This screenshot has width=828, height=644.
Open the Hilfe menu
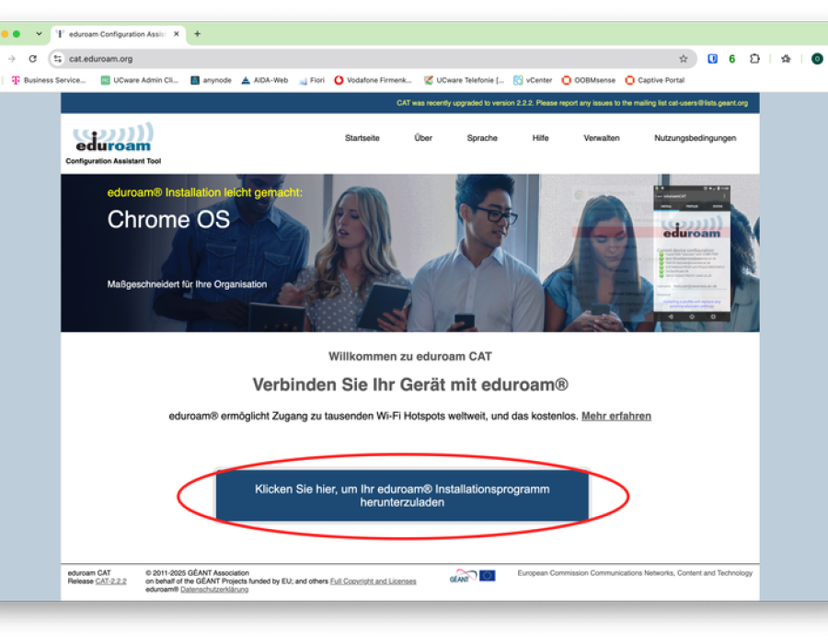[540, 138]
